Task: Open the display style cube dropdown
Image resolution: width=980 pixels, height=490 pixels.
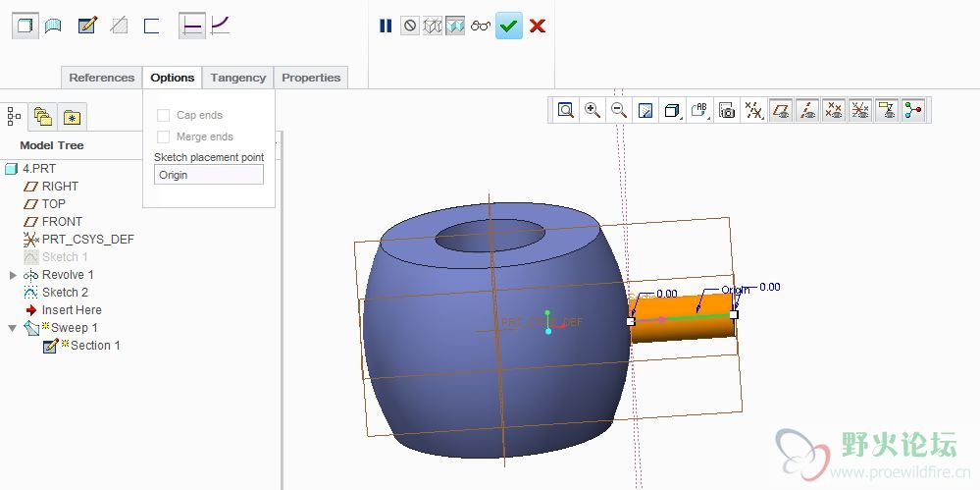Action: (x=673, y=111)
